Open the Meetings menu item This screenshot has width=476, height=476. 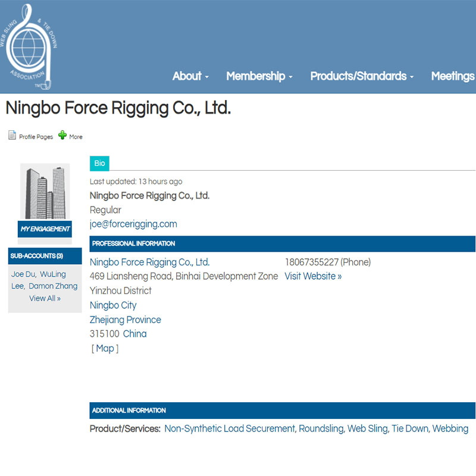point(452,76)
